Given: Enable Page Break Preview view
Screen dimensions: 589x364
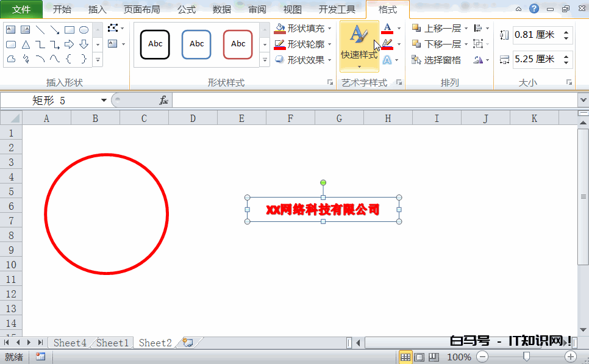Looking at the screenshot, I should (x=434, y=357).
